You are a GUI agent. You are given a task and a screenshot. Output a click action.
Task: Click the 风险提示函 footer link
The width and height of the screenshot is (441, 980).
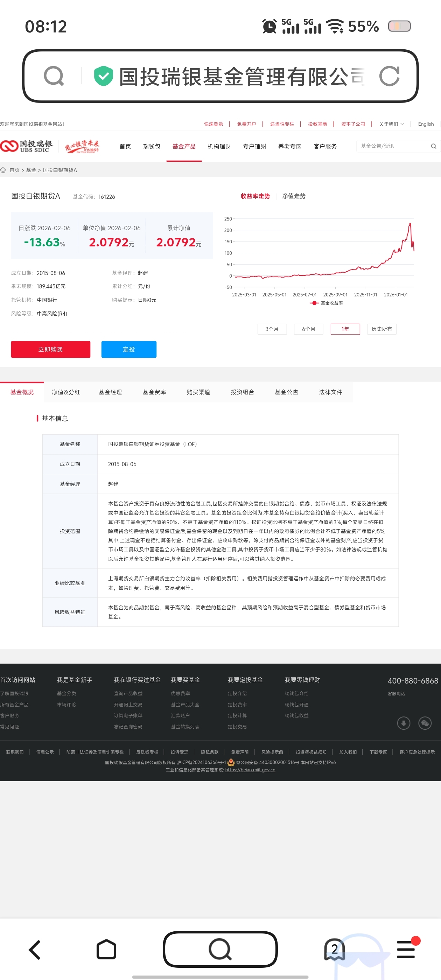tap(272, 752)
